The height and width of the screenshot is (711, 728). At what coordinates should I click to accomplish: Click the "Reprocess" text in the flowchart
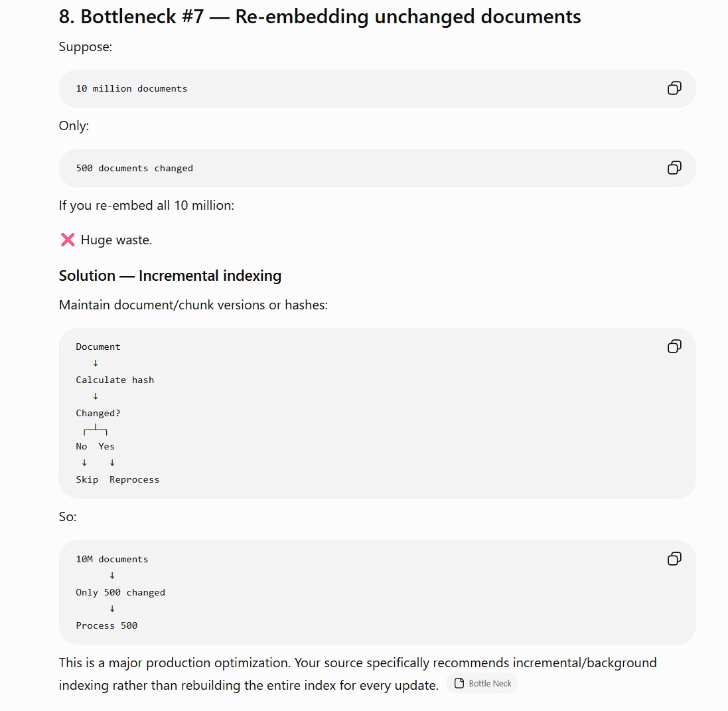134,480
